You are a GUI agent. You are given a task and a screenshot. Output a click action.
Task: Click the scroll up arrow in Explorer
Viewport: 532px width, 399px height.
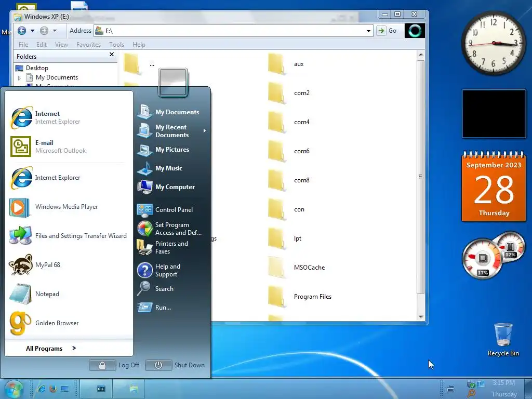(421, 55)
